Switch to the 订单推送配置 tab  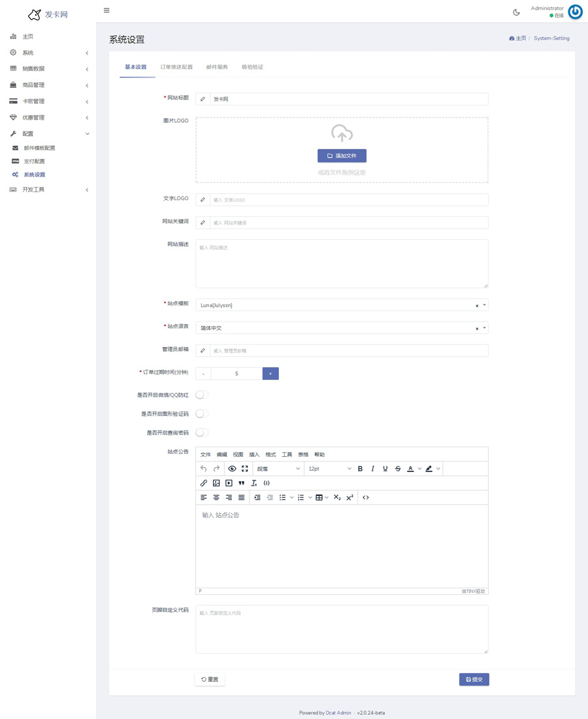point(176,67)
